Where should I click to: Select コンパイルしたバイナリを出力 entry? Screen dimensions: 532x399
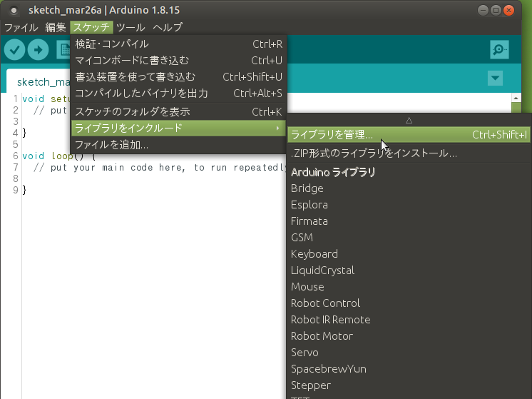pyautogui.click(x=178, y=93)
